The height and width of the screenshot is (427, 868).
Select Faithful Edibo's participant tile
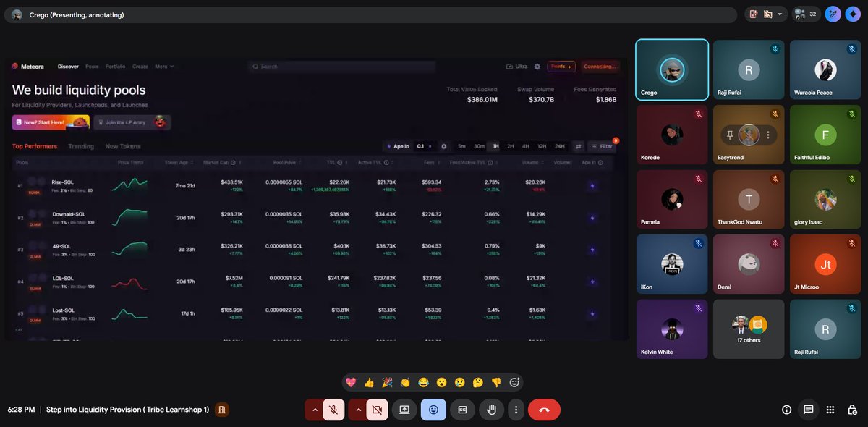[825, 135]
